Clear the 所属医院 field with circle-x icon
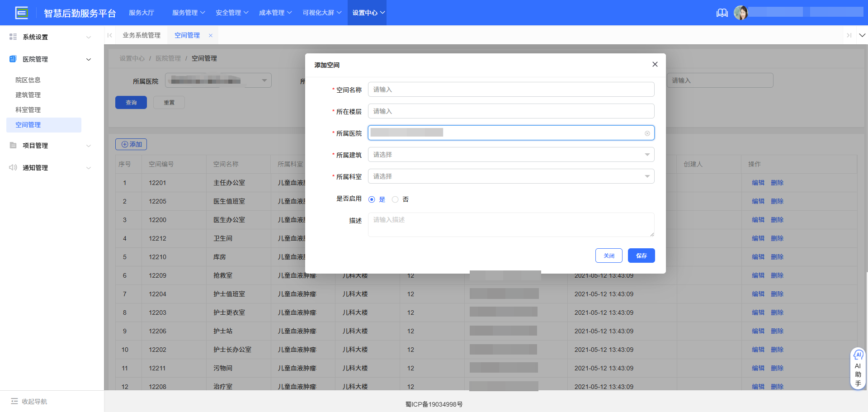 pyautogui.click(x=647, y=133)
